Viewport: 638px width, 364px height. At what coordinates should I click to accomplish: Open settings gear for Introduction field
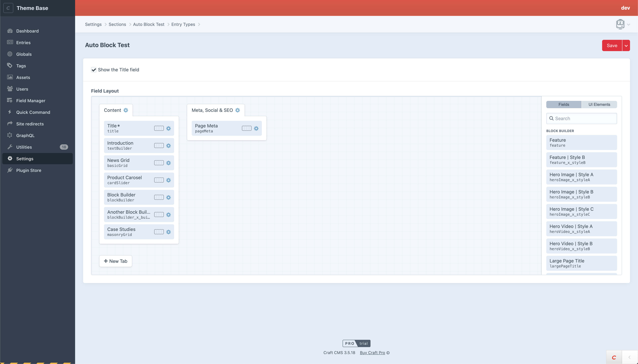tap(168, 146)
